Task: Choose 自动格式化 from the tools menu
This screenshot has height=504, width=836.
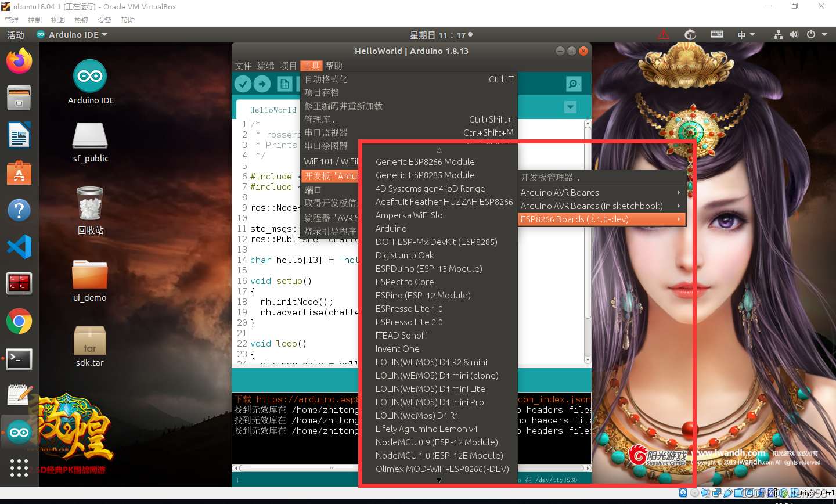Action: pos(409,80)
